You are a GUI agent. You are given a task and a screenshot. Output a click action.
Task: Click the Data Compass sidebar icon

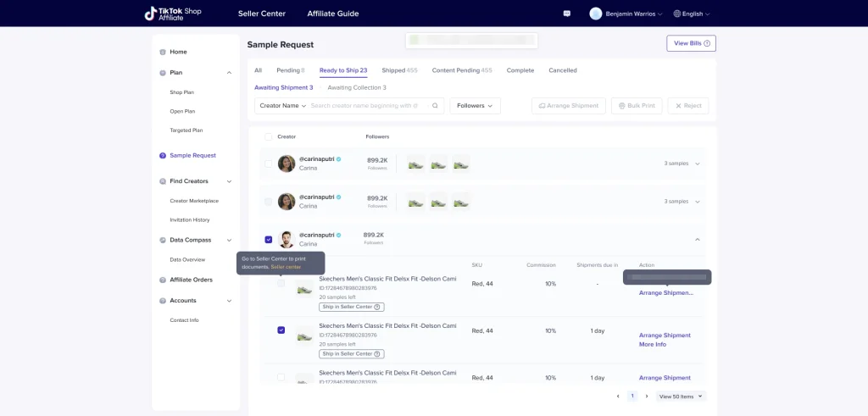[x=163, y=240]
